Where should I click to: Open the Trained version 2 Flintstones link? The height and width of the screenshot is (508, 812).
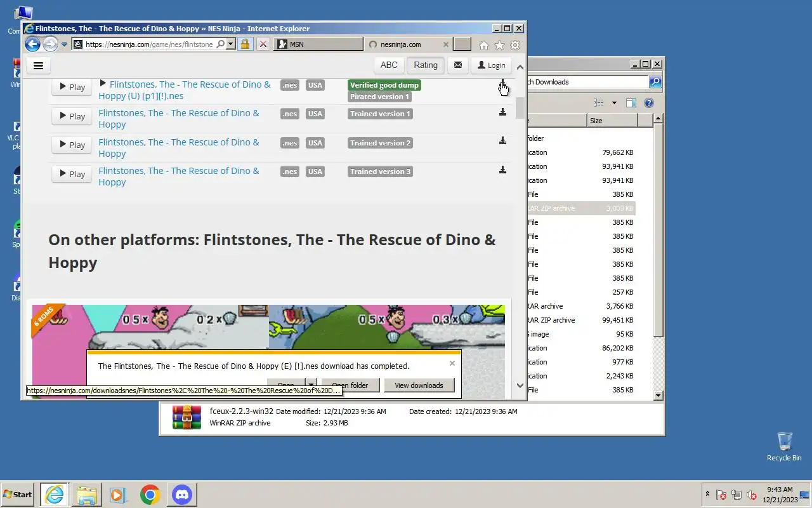[179, 148]
